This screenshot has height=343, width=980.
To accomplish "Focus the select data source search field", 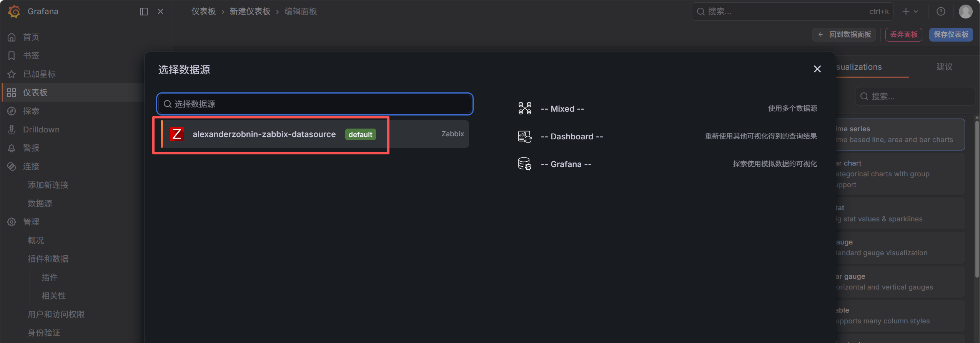I will pos(315,104).
